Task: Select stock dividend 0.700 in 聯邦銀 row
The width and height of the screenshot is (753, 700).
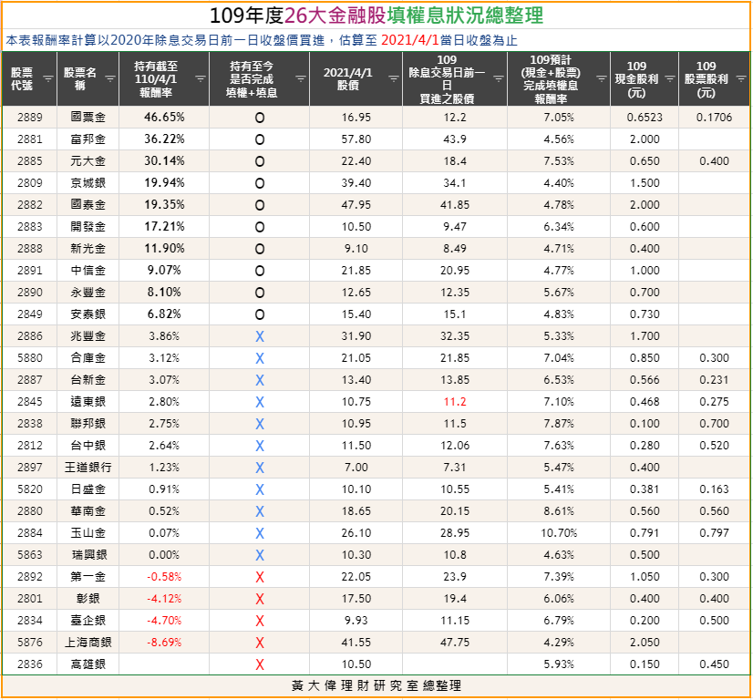Action: click(714, 424)
